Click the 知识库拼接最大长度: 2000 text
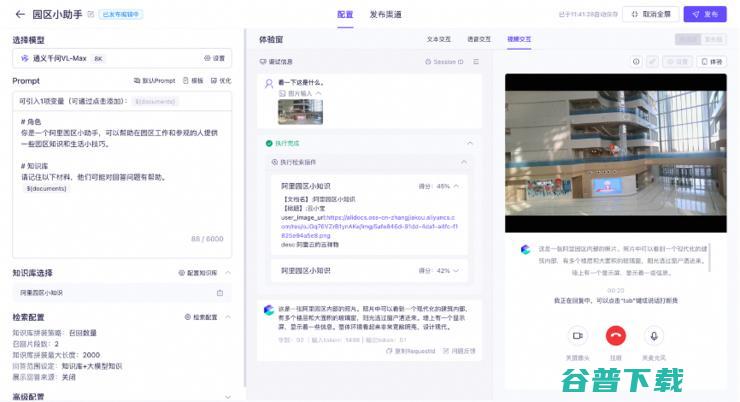 pyautogui.click(x=56, y=355)
